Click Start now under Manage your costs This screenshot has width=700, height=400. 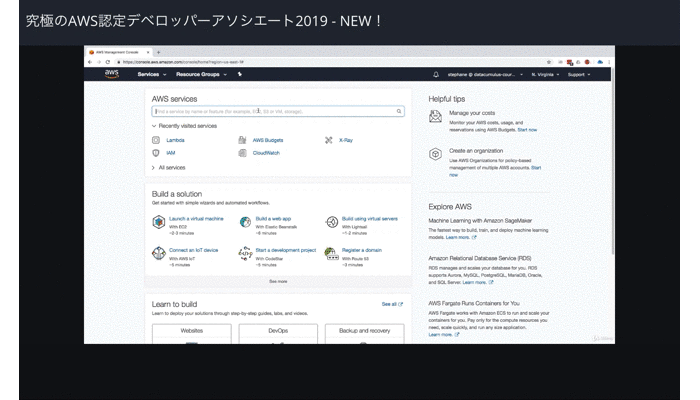pos(527,130)
